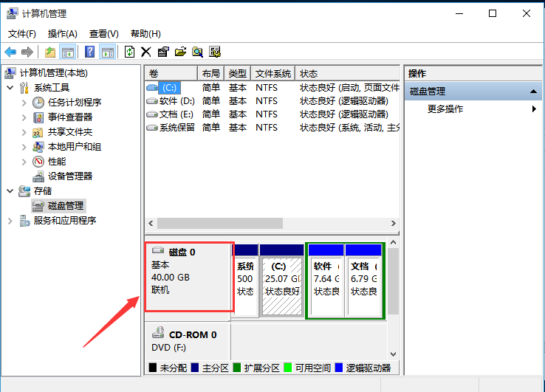Collapse the 系统工具 tree node
The image size is (545, 392).
click(x=10, y=88)
